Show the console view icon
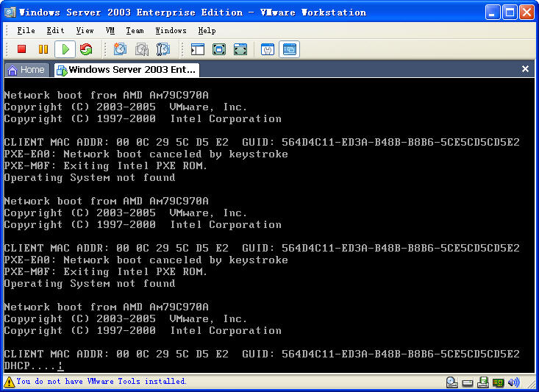The width and height of the screenshot is (539, 392). point(289,49)
